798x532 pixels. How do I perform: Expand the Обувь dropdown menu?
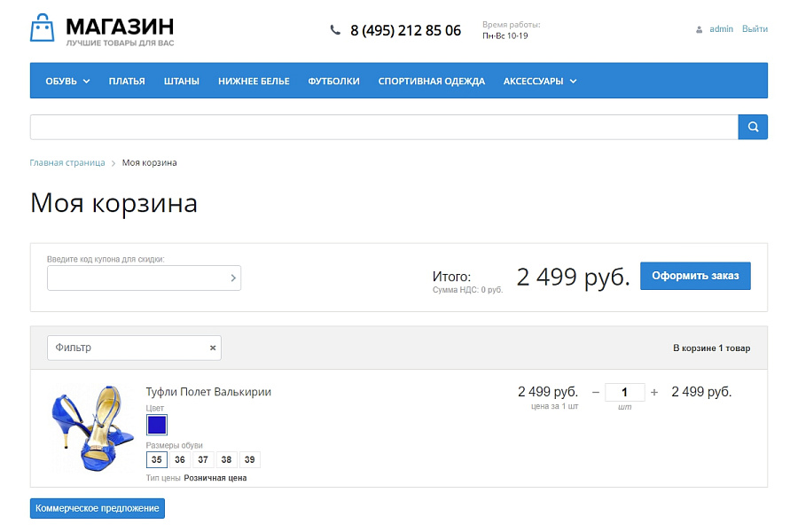click(67, 81)
